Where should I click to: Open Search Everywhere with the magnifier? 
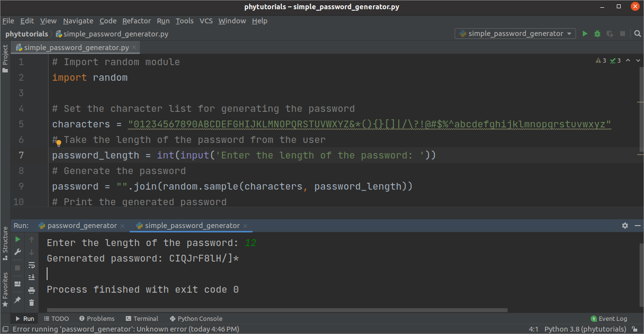point(637,34)
